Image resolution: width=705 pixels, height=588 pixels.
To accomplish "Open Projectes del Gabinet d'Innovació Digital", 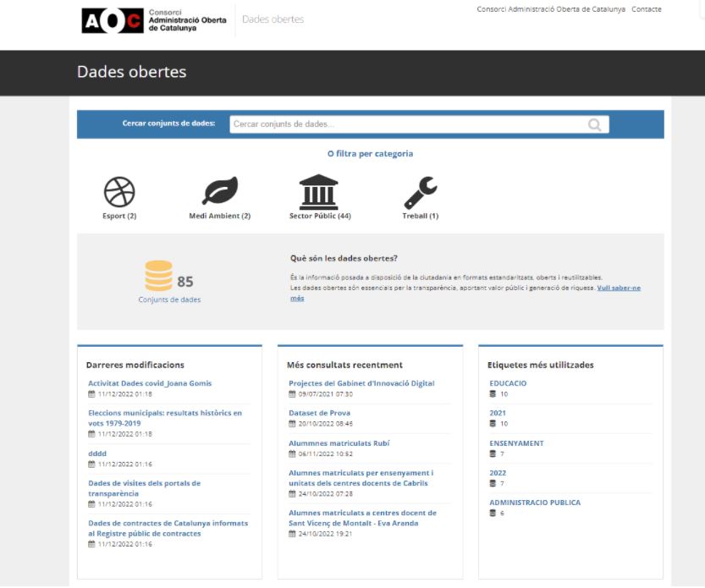I will 361,383.
